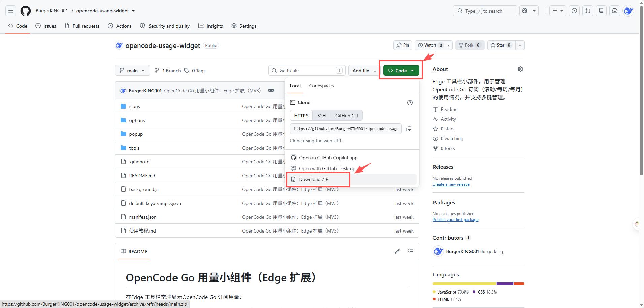Viewport: 644px width, 308px height.
Task: Open the create new plus dropdown
Action: 558,11
